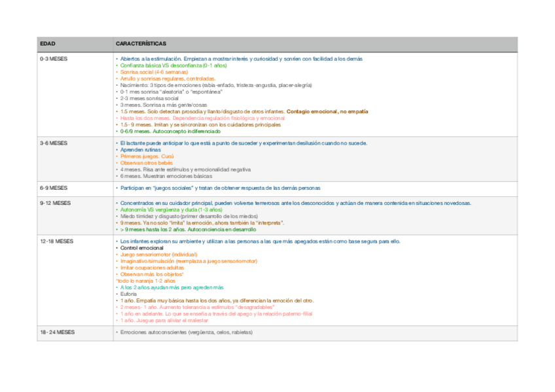555x392 pixels.
Task: Click '6 meses. Muestran emociones básicas'
Action: (166, 176)
